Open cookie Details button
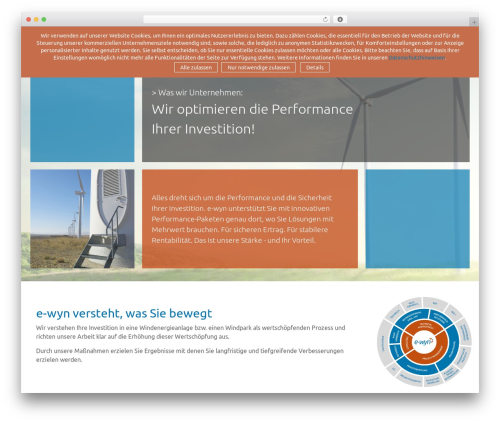The width and height of the screenshot is (500, 423). coord(315,68)
